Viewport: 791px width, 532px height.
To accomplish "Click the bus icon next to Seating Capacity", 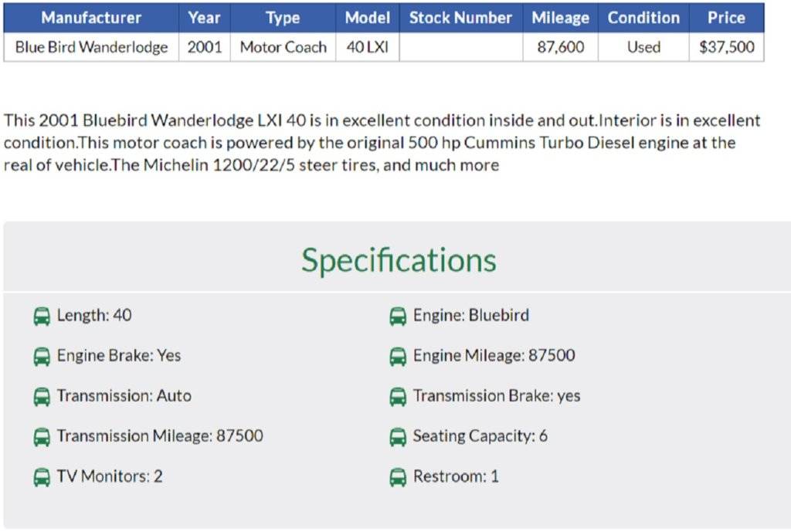I will [x=397, y=436].
